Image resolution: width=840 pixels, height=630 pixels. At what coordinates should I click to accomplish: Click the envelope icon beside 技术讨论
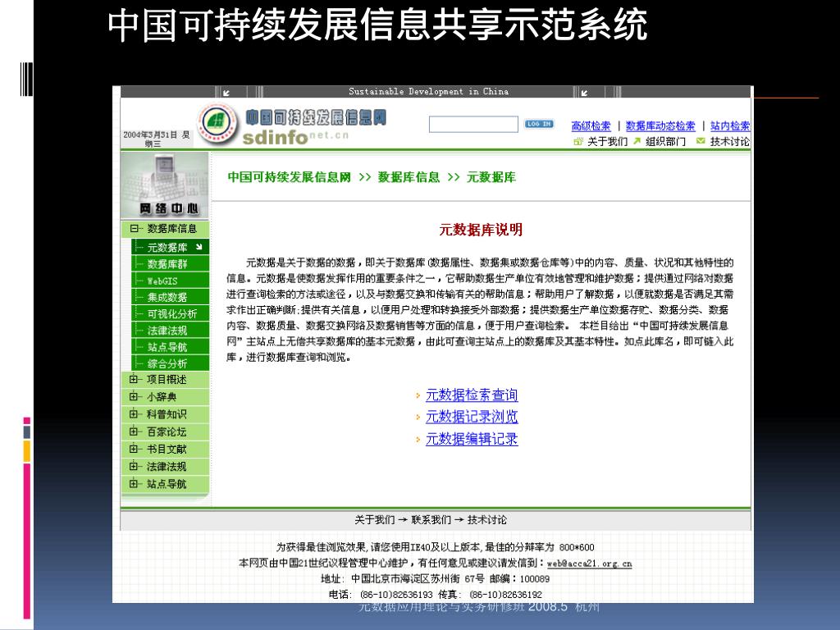[701, 141]
